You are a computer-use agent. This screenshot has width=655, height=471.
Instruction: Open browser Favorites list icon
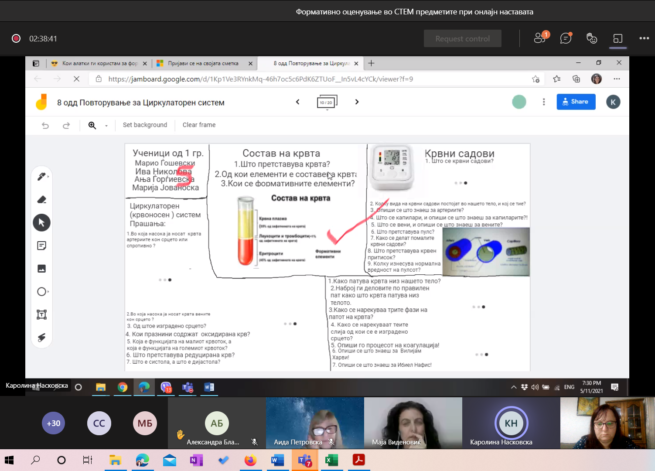point(556,79)
